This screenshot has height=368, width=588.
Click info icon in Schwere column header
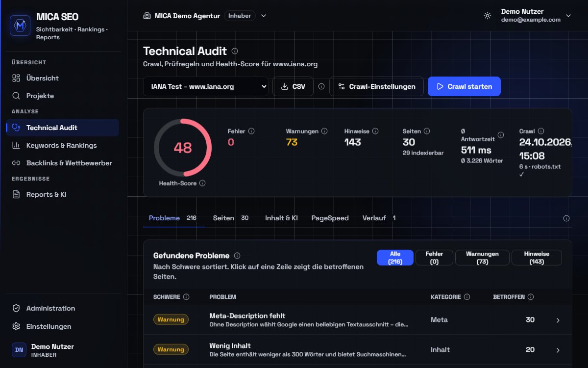tap(186, 297)
